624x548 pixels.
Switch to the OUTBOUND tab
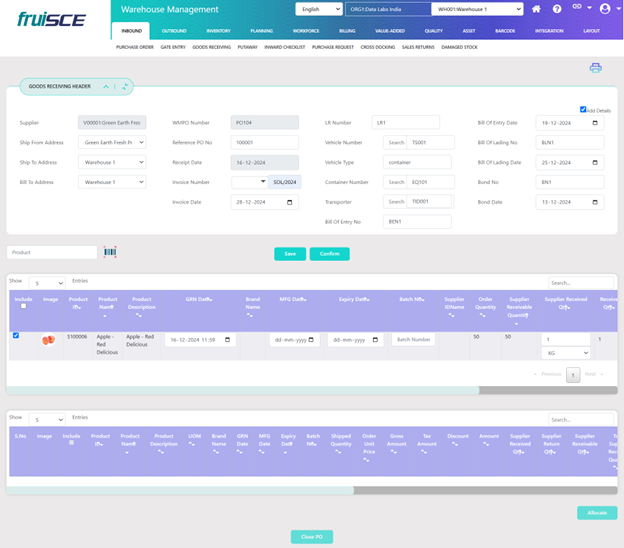tap(174, 31)
